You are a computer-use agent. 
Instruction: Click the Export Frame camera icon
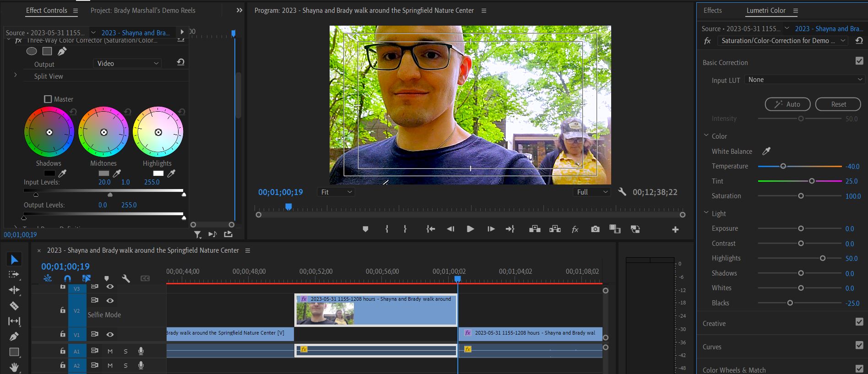[595, 229]
